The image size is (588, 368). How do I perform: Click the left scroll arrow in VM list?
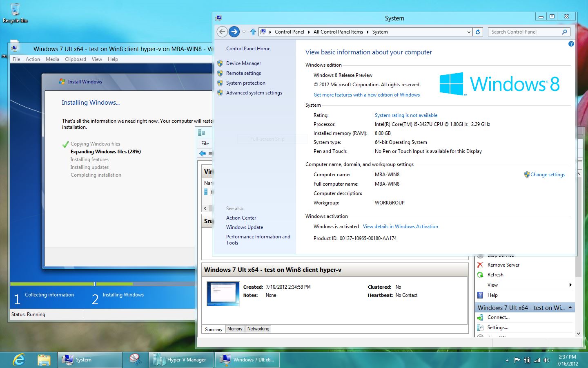tap(205, 209)
